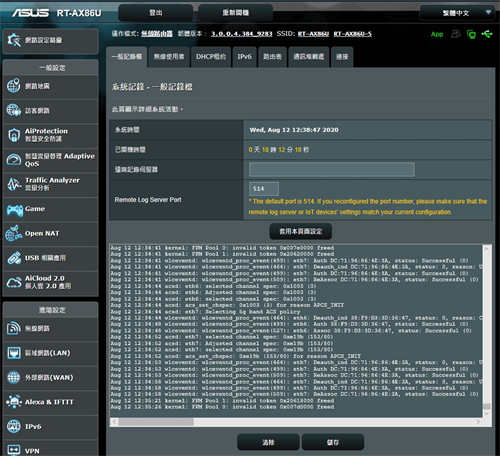The image size is (500, 456).
Task: Open the USB application icon
Action: tap(14, 258)
